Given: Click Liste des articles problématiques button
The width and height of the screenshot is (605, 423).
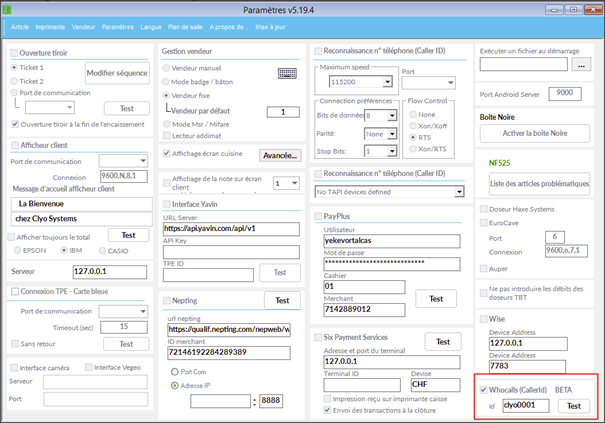Looking at the screenshot, I should (x=540, y=184).
